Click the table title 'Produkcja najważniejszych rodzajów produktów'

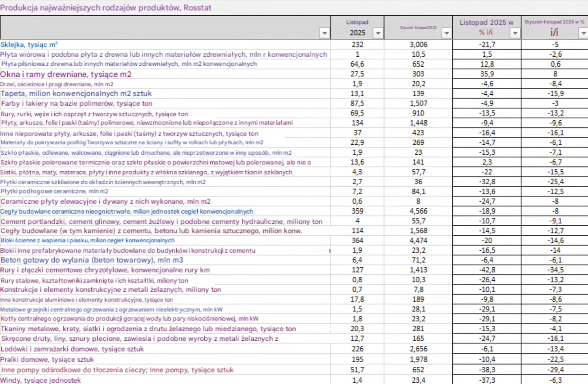point(106,8)
